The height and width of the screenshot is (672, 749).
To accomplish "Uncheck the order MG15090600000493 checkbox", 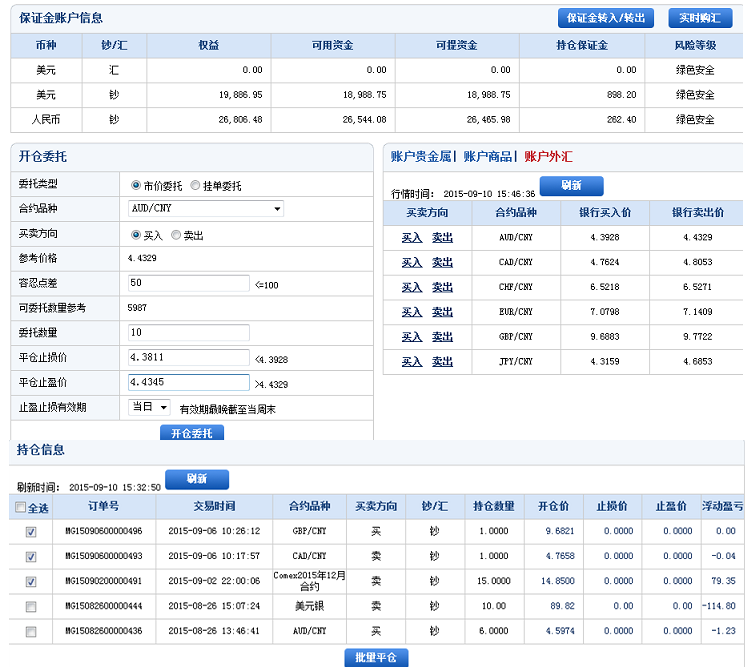I will pos(31,556).
